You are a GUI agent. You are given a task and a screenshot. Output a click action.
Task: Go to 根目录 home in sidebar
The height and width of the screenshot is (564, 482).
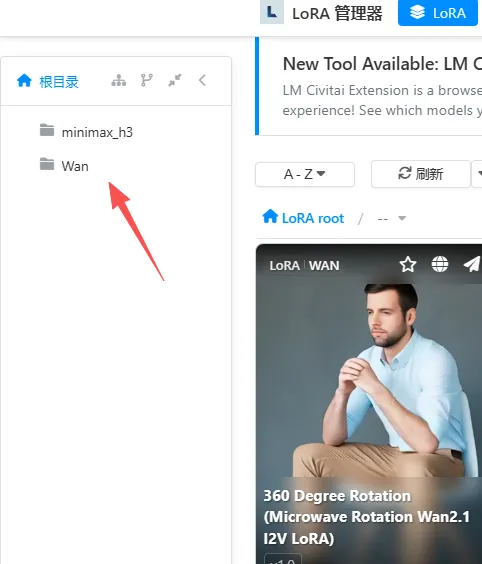pyautogui.click(x=47, y=81)
